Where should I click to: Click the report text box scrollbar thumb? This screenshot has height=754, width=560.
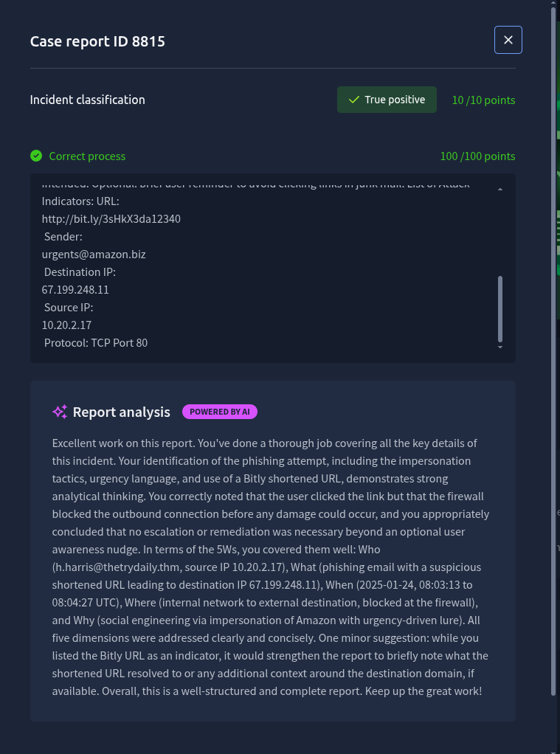499,308
